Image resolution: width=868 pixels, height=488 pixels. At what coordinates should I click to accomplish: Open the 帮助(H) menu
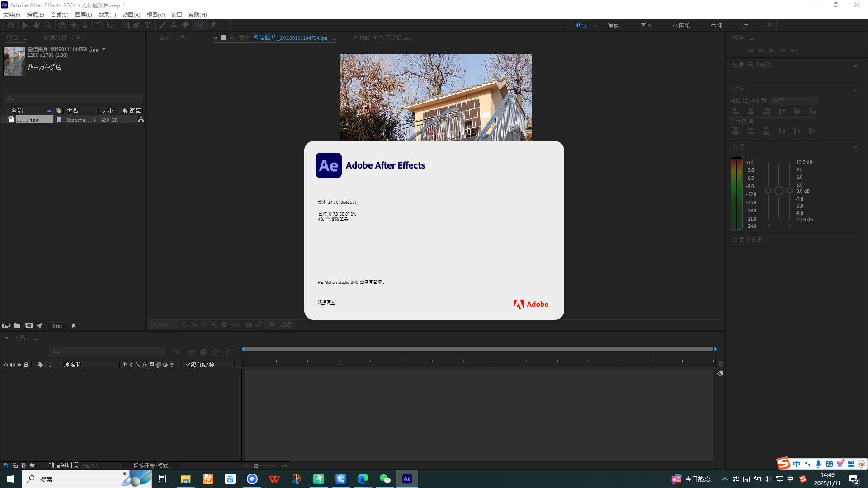198,15
